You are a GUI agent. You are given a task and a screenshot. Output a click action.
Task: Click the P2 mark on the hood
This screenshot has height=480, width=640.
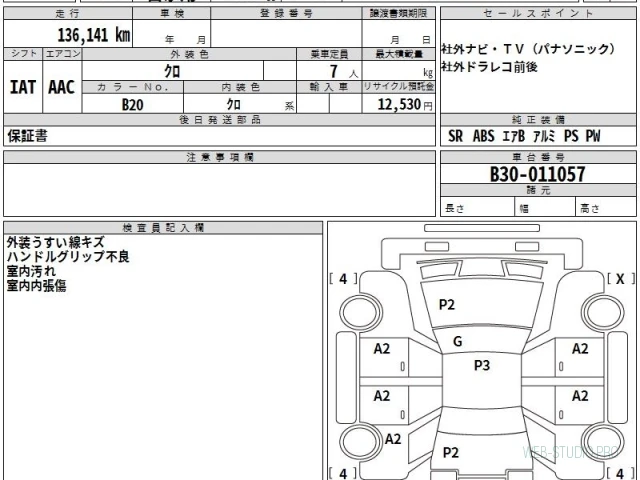[x=447, y=304]
